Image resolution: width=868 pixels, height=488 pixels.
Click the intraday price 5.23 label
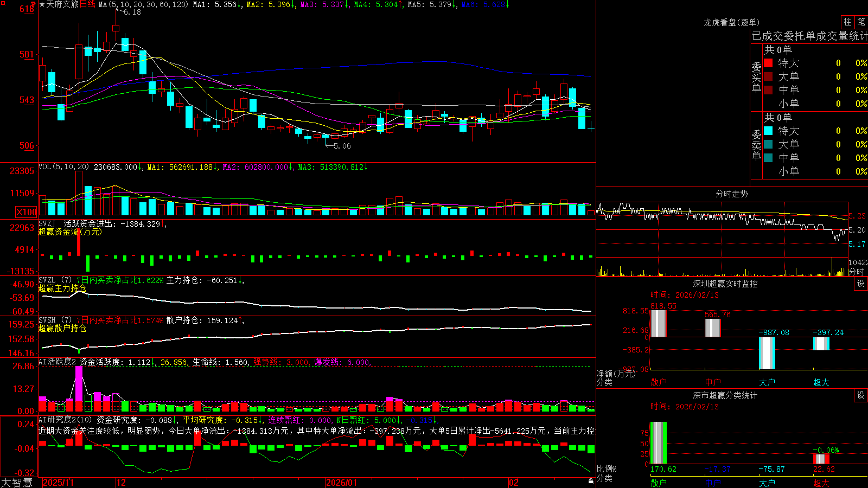[857, 216]
